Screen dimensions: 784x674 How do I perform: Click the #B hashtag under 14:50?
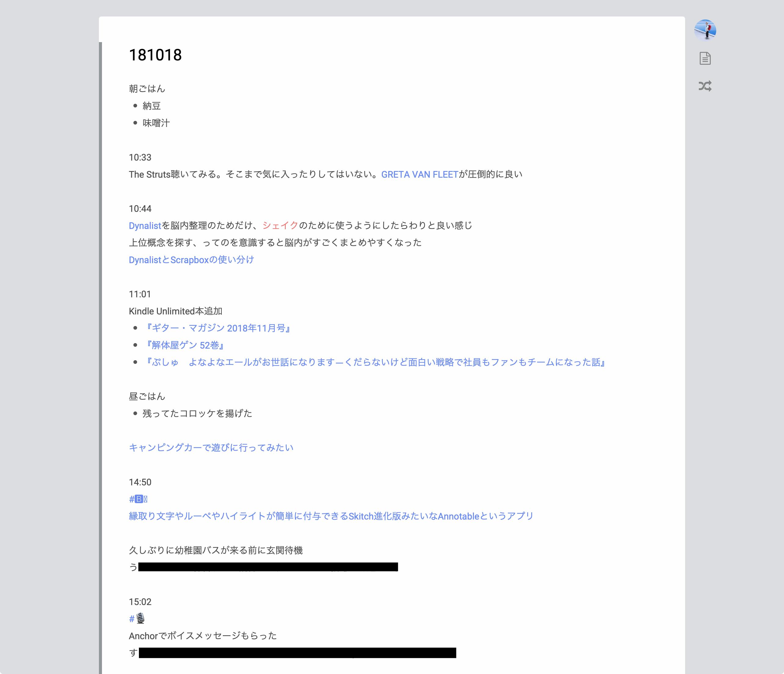click(x=138, y=499)
